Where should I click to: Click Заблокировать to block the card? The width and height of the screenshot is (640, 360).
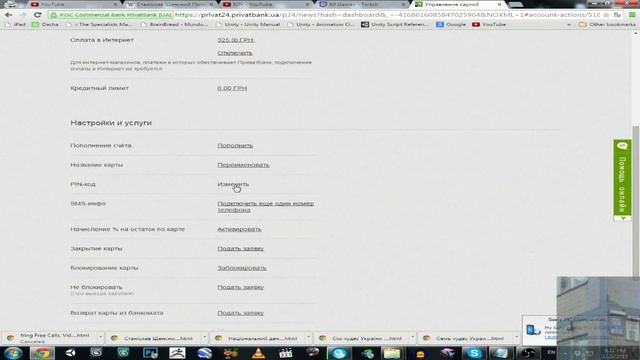(242, 268)
